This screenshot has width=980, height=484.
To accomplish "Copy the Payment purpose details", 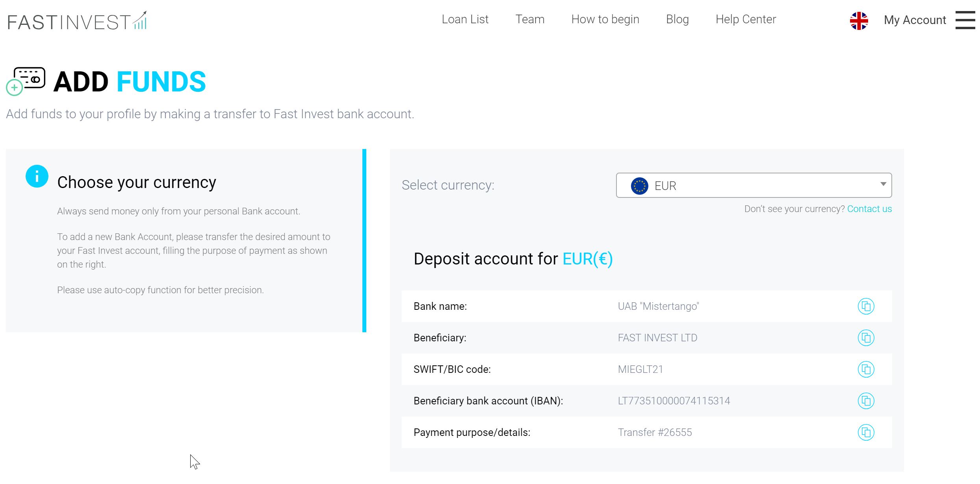I will pyautogui.click(x=866, y=432).
